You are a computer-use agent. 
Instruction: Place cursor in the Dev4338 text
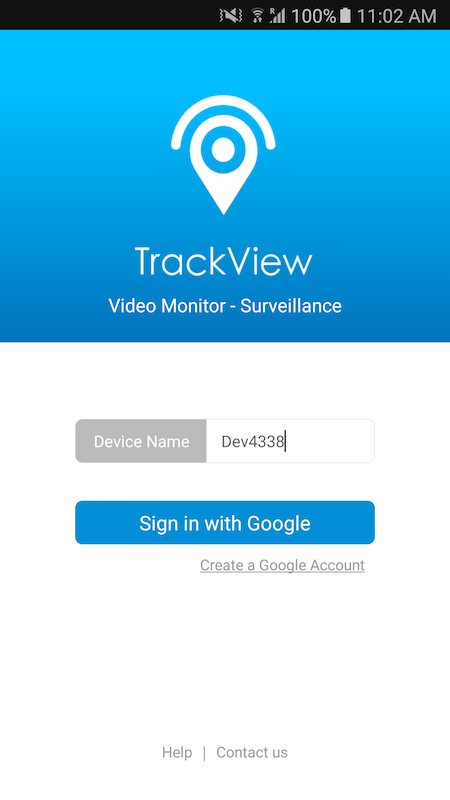click(x=253, y=442)
